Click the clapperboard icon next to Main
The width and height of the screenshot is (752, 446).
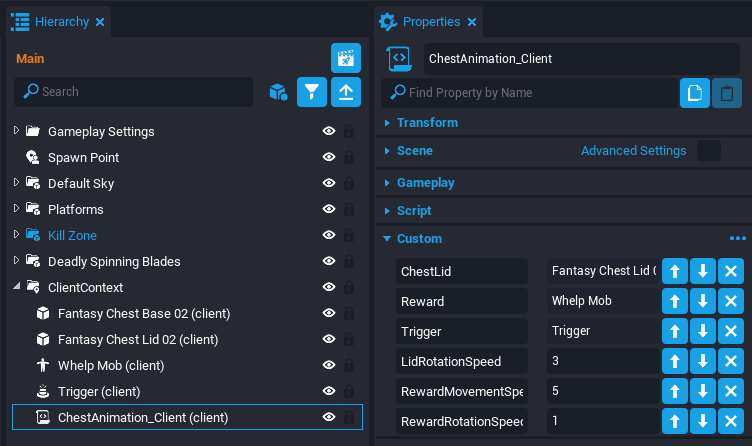pyautogui.click(x=346, y=58)
